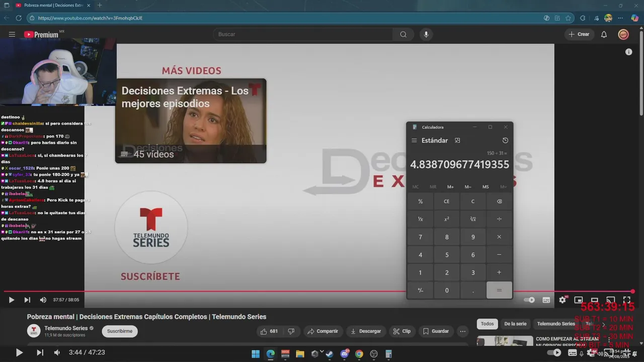Click the number 7 key
This screenshot has width=644, height=362.
[420, 237]
